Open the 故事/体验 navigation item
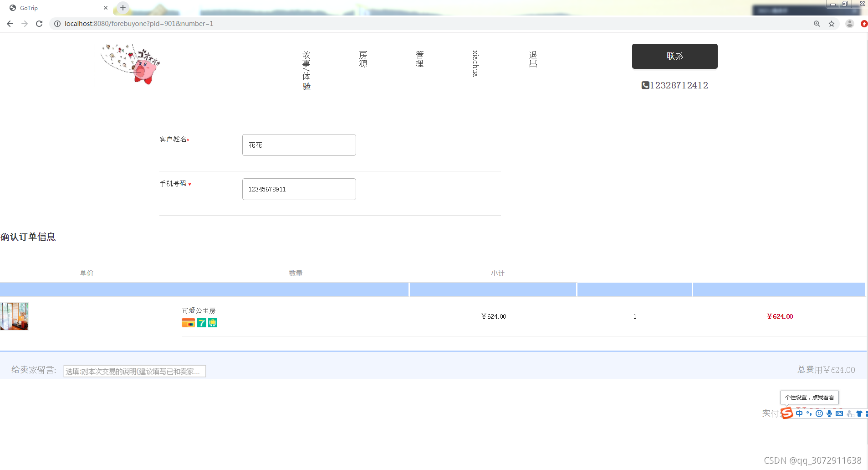This screenshot has height=470, width=868. pos(306,70)
